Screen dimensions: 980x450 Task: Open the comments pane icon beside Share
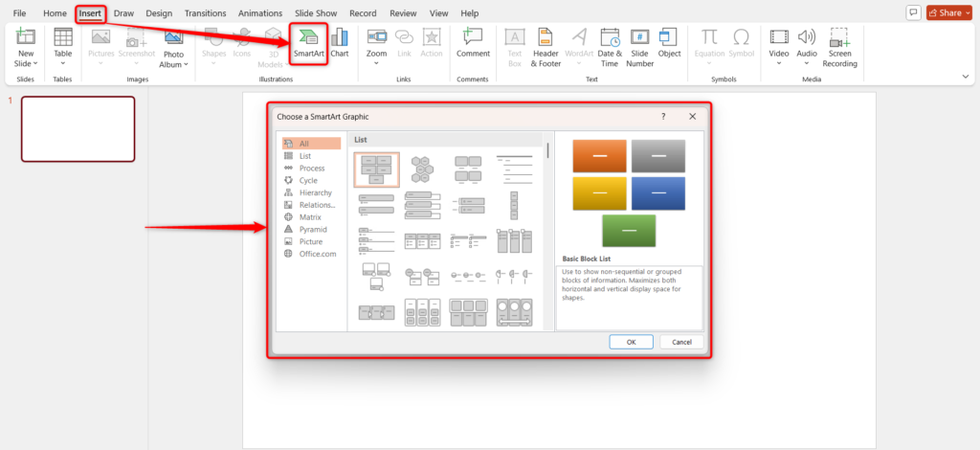click(913, 12)
